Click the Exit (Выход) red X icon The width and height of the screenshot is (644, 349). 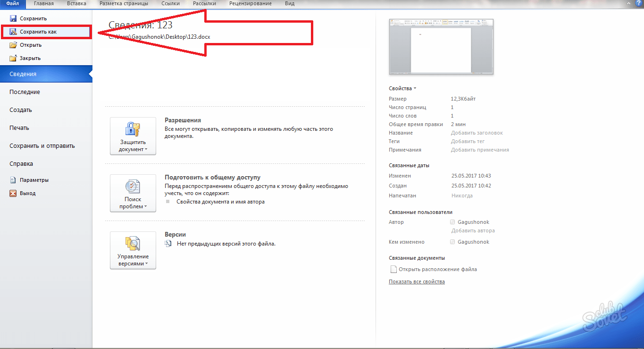pos(13,193)
